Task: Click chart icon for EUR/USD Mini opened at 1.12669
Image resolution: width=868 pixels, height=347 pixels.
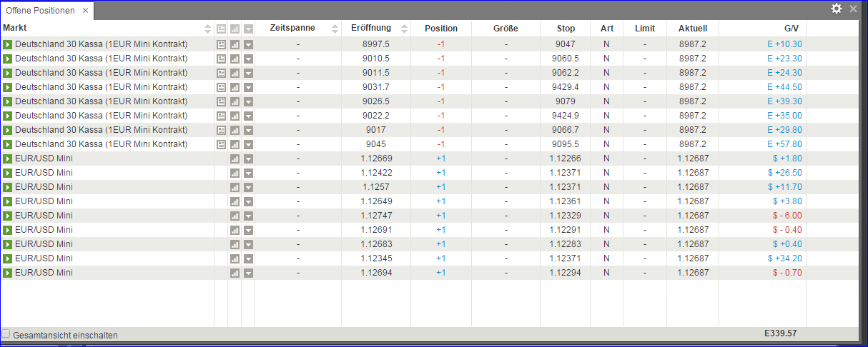Action: 235,159
